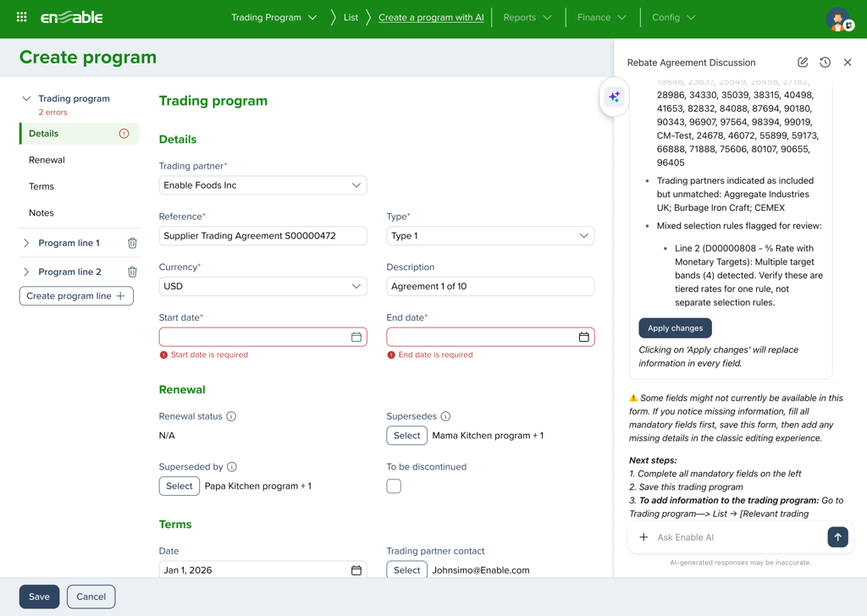The width and height of the screenshot is (867, 616).
Task: Open the Trading partner dropdown
Action: click(262, 185)
